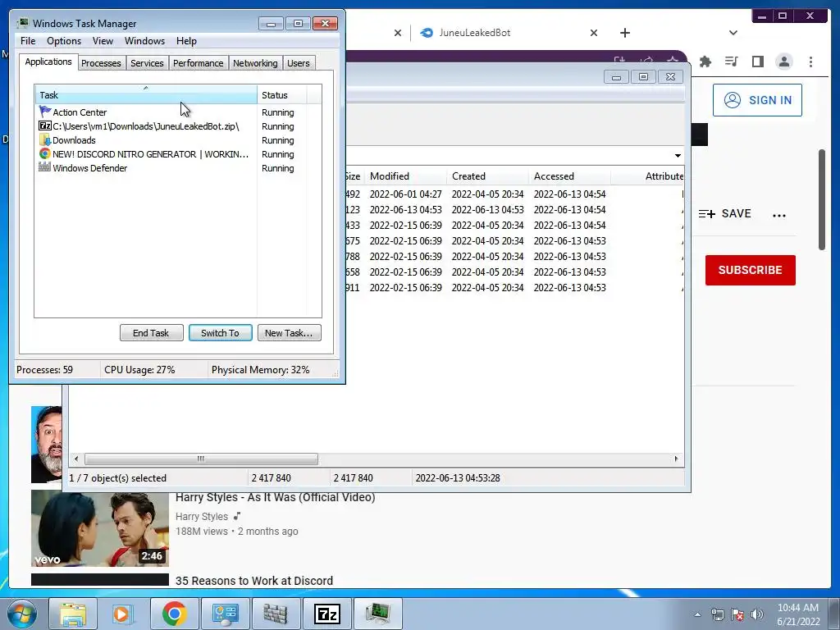Switch to the Performance tab
Viewport: 840px width, 630px height.
click(199, 63)
